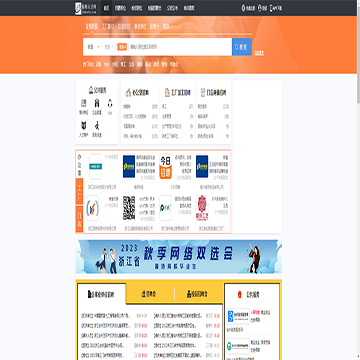Image resolution: width=360 pixels, height=360 pixels.
Task: Click the site logo in the top bar
Action: click(86, 8)
